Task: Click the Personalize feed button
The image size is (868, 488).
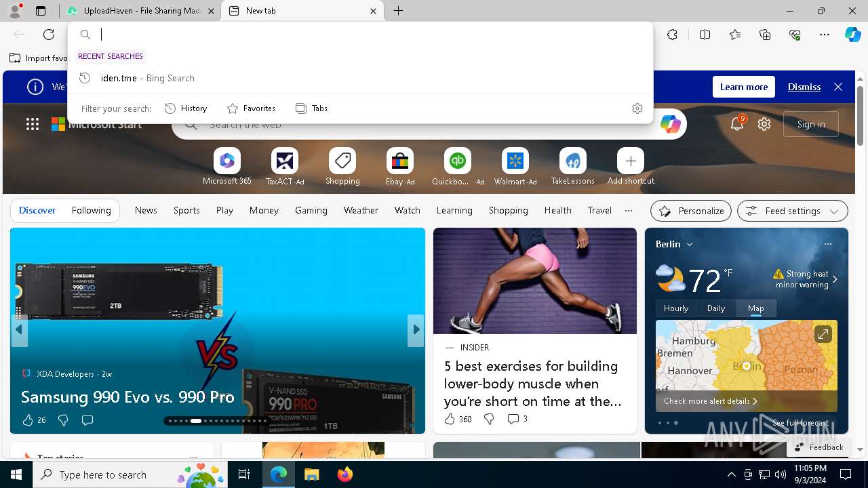Action: pyautogui.click(x=691, y=211)
